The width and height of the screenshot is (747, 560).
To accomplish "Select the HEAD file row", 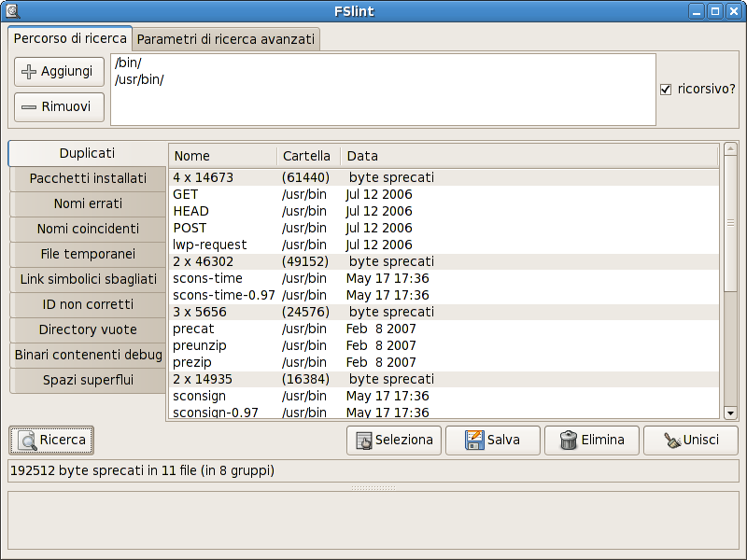I will pyautogui.click(x=444, y=211).
